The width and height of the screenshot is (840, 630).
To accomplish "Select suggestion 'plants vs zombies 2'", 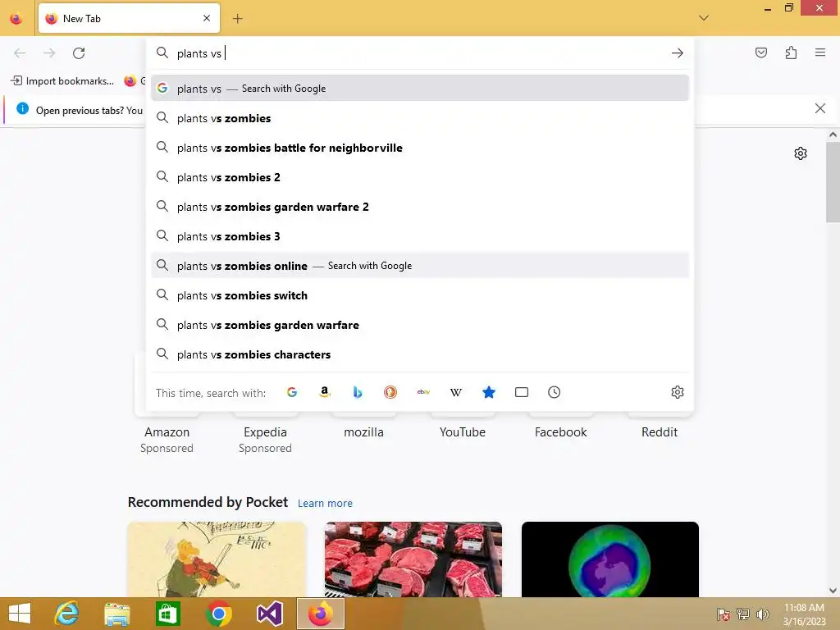I will tap(420, 177).
